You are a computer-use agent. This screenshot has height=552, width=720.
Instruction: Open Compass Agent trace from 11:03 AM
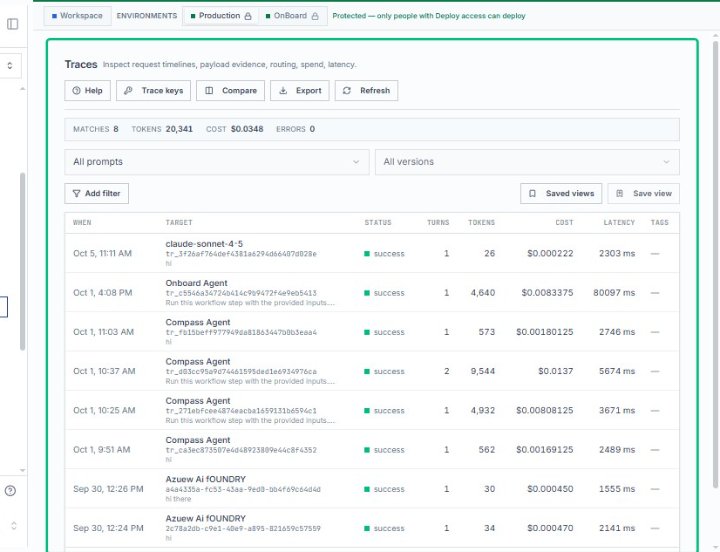(x=372, y=332)
